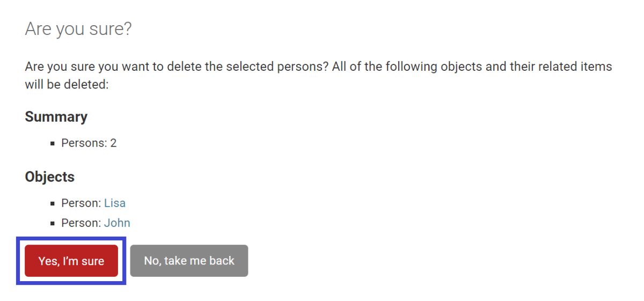Select the 'Persons: 2' summary item
The width and height of the screenshot is (644, 301).
pos(89,143)
